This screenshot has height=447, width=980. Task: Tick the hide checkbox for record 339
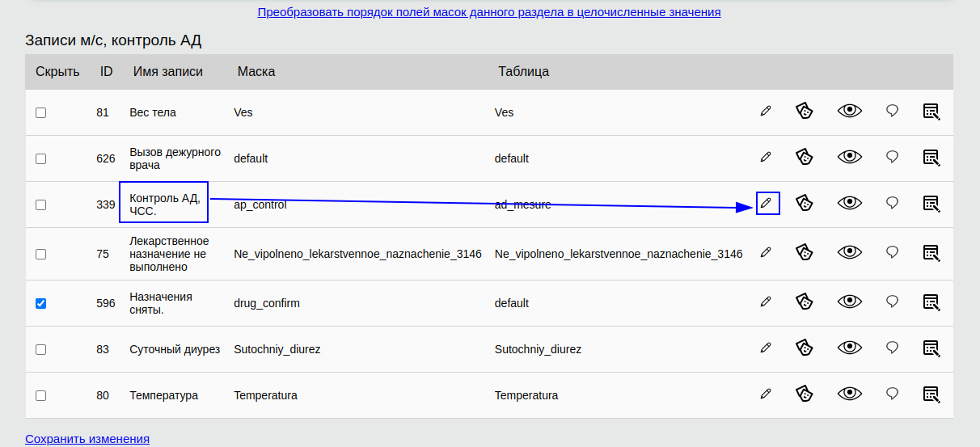41,205
